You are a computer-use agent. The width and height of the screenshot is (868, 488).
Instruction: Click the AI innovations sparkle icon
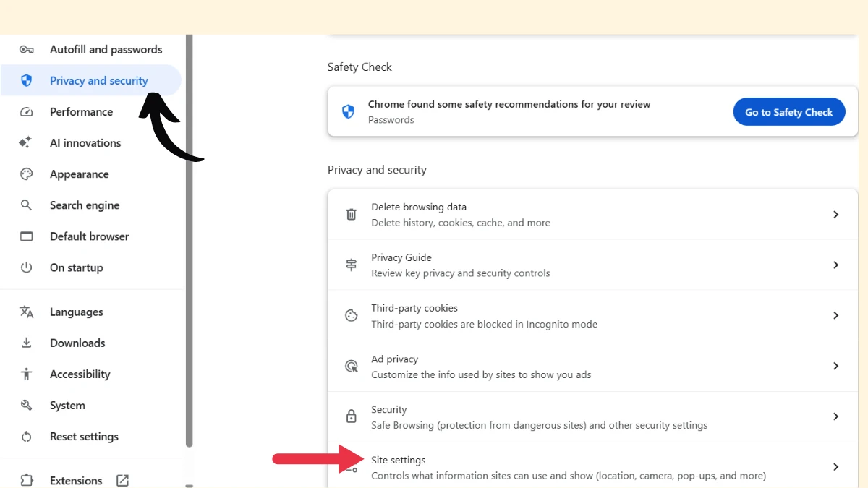[26, 142]
